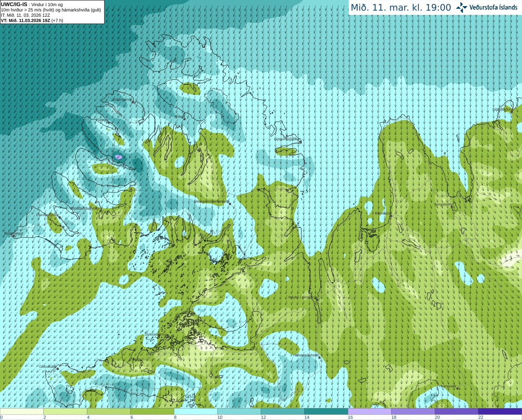This screenshot has width=522, height=420.
Task: Click the darkest purple legend swatch above 22
Action: [x=500, y=411]
